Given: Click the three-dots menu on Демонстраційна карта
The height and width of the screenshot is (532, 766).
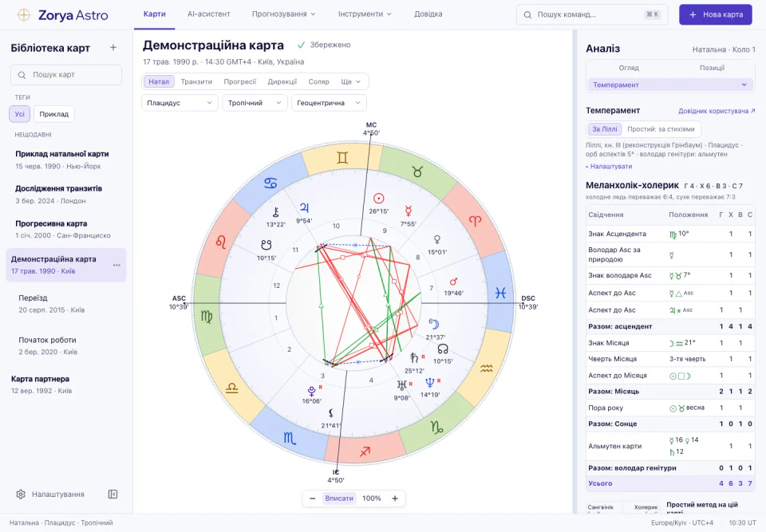Looking at the screenshot, I should [x=116, y=266].
